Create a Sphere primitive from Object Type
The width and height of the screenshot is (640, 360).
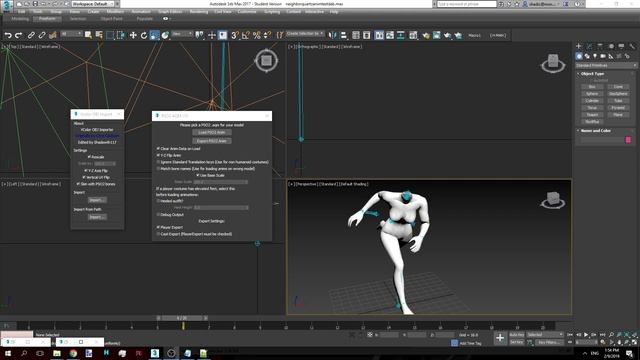(592, 94)
